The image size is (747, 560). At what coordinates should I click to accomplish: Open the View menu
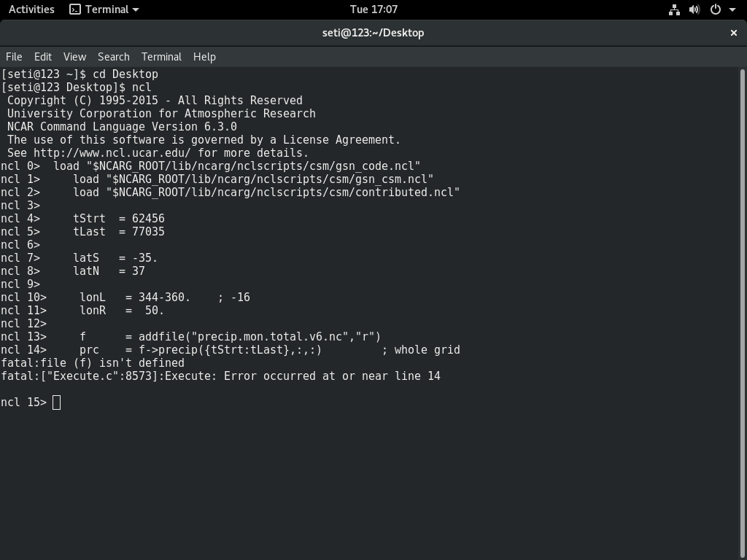point(74,57)
